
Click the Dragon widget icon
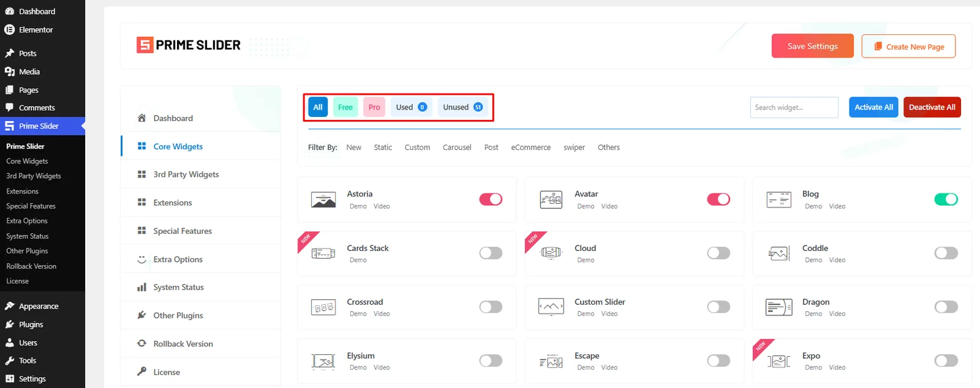[x=778, y=307]
